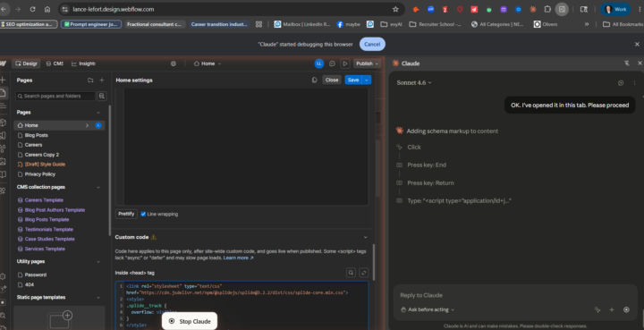Screen dimensions: 644x330
Task: Open the Blog Posts page
Action: (x=36, y=135)
